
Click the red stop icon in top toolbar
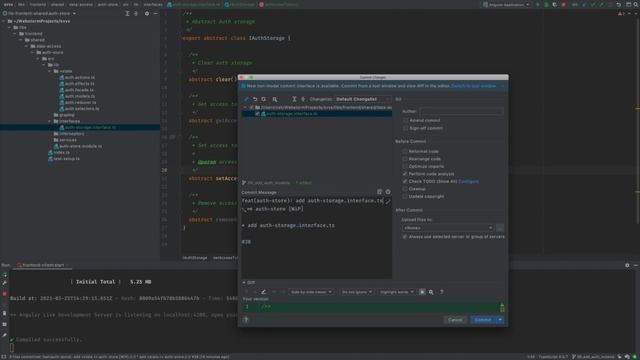(564, 4)
